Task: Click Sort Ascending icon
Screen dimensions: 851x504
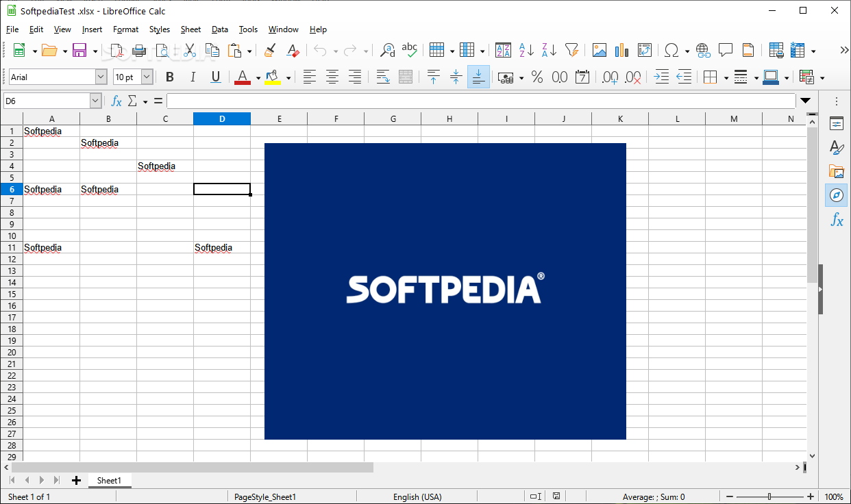Action: (x=526, y=50)
